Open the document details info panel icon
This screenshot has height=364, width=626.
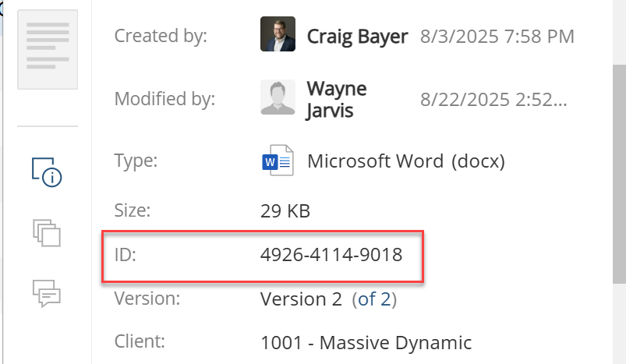click(47, 171)
